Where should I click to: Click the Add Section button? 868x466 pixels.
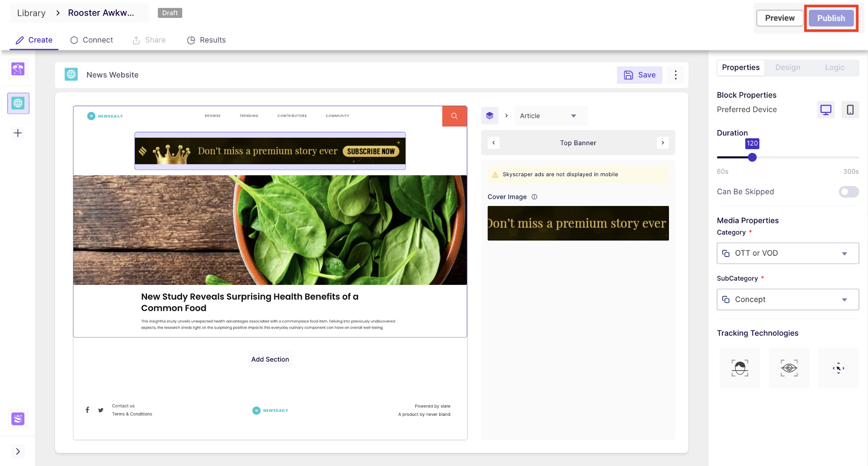(x=270, y=359)
